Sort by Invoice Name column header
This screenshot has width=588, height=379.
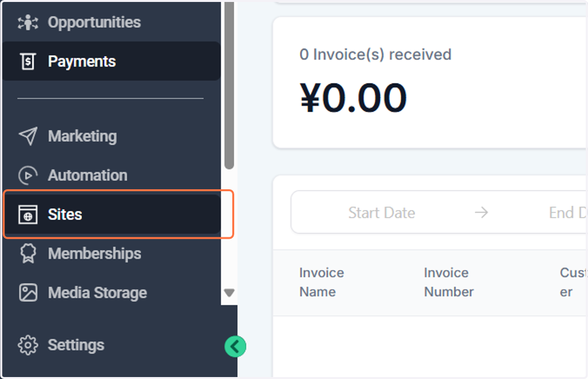[321, 282]
